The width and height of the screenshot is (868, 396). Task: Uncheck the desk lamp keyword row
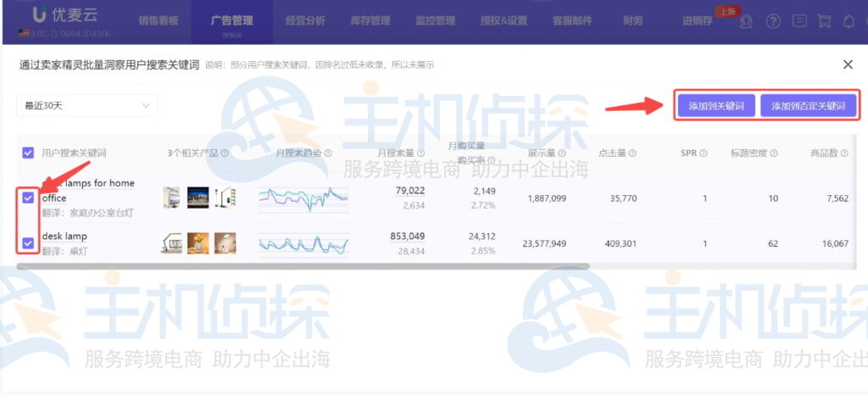pyautogui.click(x=28, y=243)
